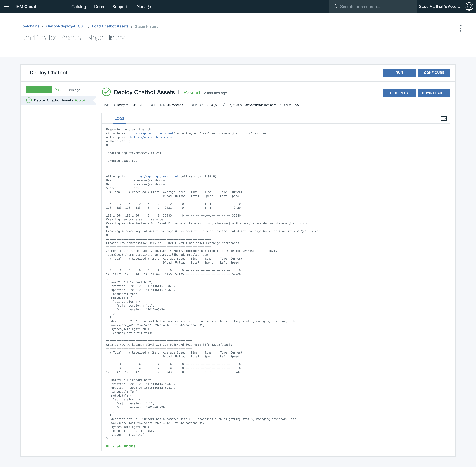Open the Catalog menu item
The image size is (476, 467).
coord(78,7)
